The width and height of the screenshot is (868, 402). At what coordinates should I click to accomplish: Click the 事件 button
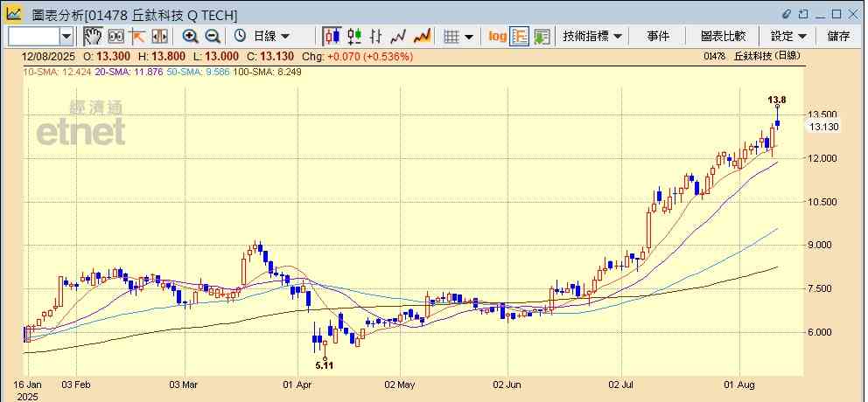click(658, 37)
